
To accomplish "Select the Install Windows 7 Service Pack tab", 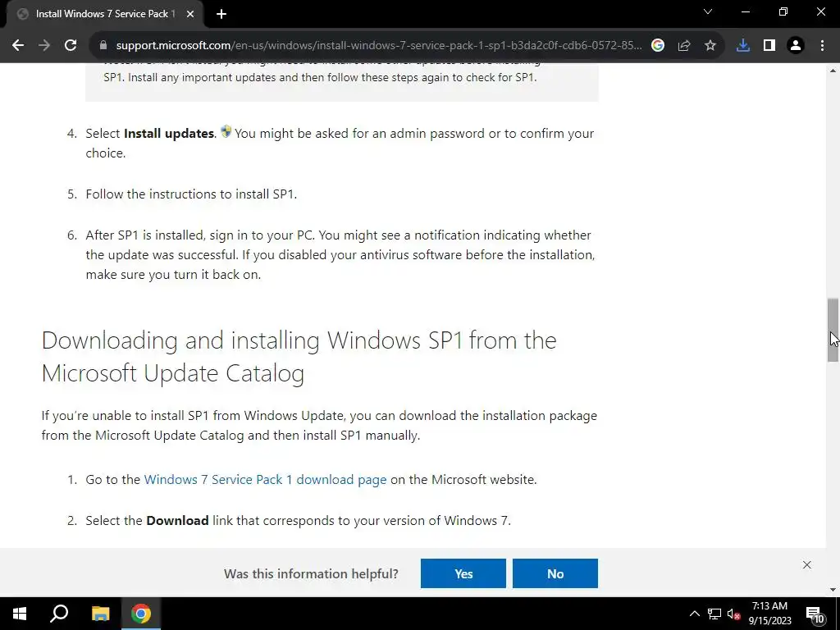I will [104, 14].
